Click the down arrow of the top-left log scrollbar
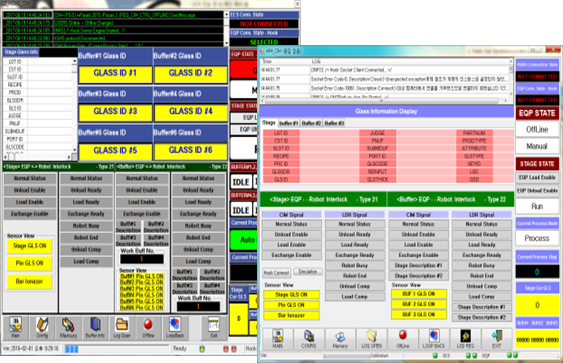The height and width of the screenshot is (363, 563). (x=226, y=43)
